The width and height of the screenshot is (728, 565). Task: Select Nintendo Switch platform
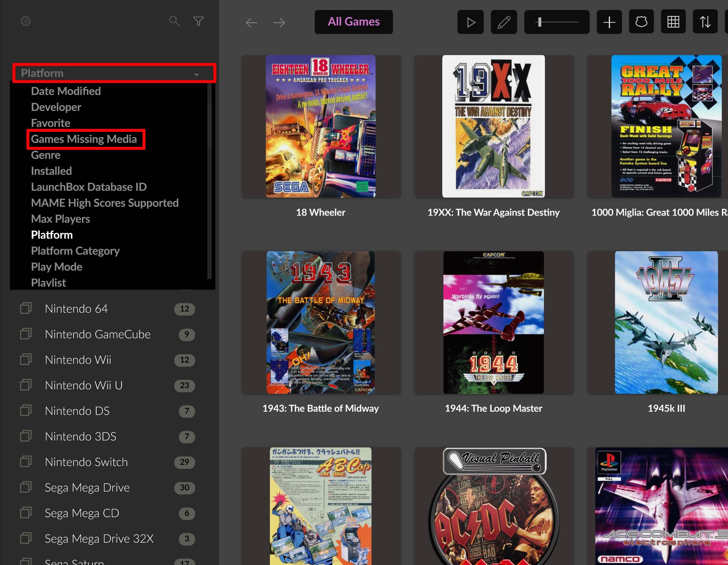click(x=86, y=462)
